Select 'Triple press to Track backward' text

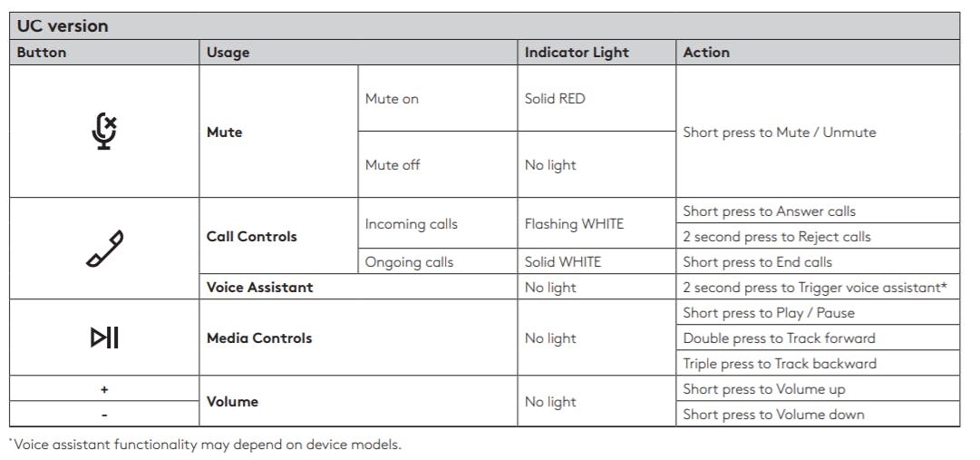780,364
